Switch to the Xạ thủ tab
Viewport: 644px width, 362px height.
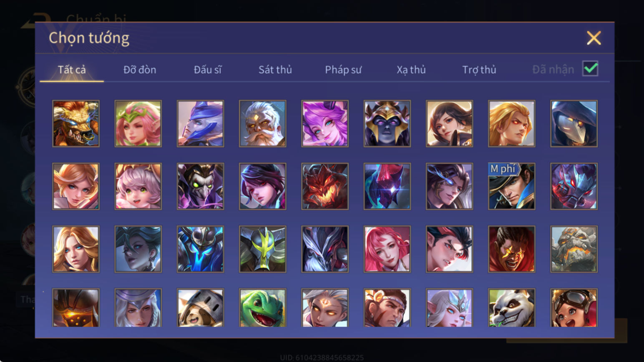[x=411, y=70]
